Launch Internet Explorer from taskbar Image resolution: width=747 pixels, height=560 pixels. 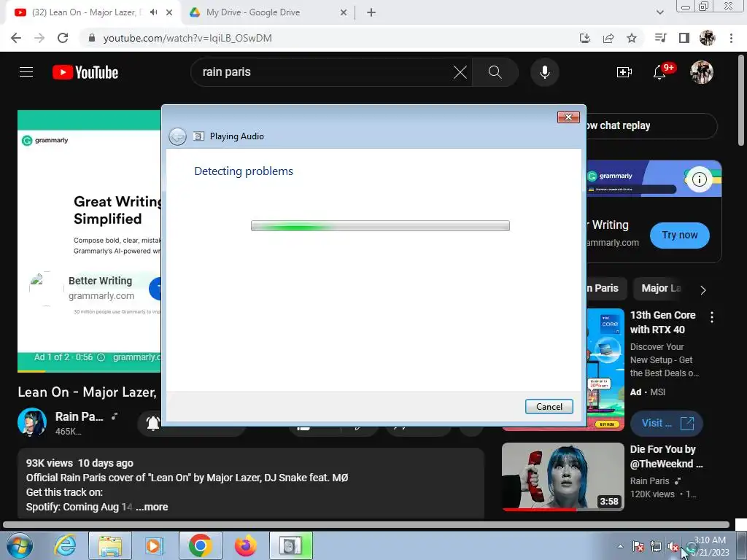(65, 545)
